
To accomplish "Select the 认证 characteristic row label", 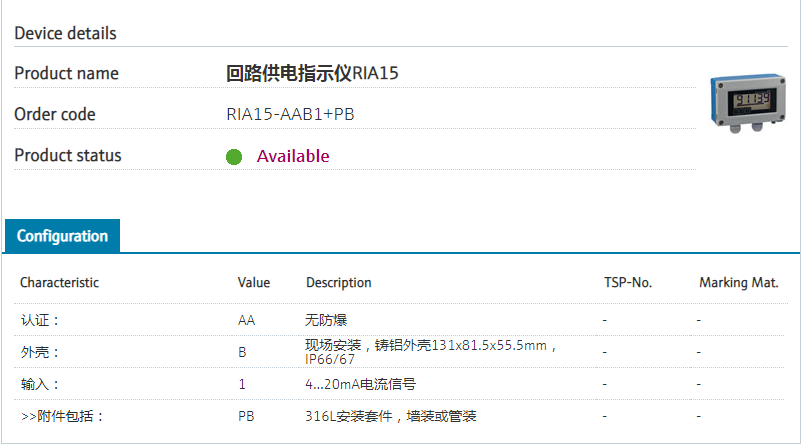I will (40, 320).
